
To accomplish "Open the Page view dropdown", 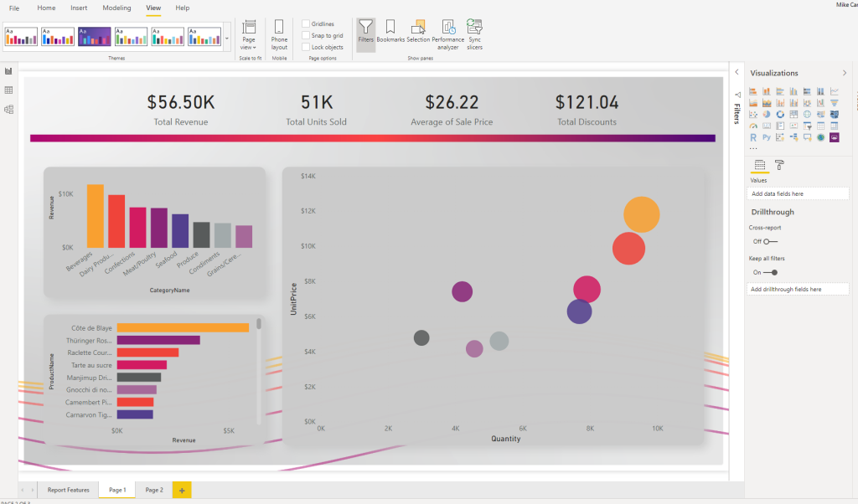I will coord(249,35).
